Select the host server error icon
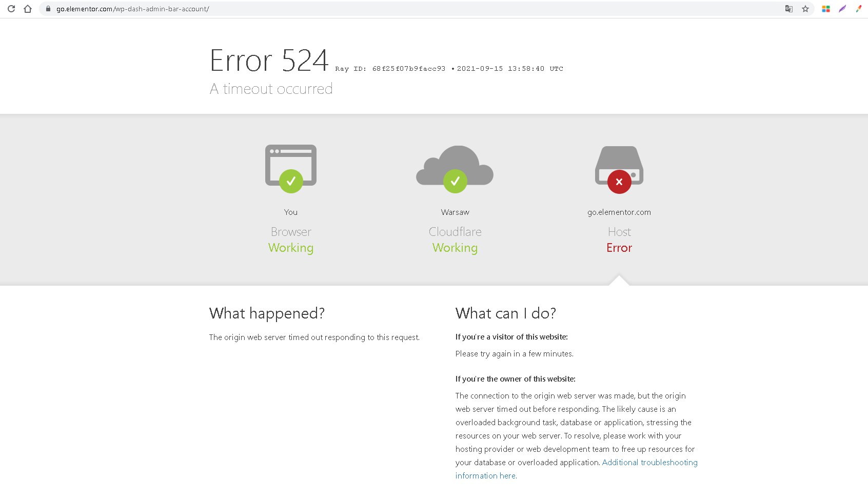The height and width of the screenshot is (498, 868). [x=619, y=170]
